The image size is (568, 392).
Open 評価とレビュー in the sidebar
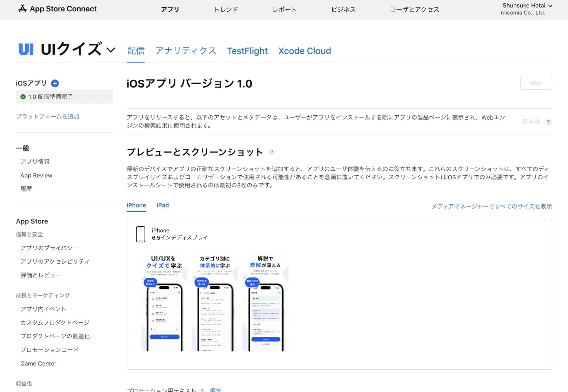[x=41, y=275]
